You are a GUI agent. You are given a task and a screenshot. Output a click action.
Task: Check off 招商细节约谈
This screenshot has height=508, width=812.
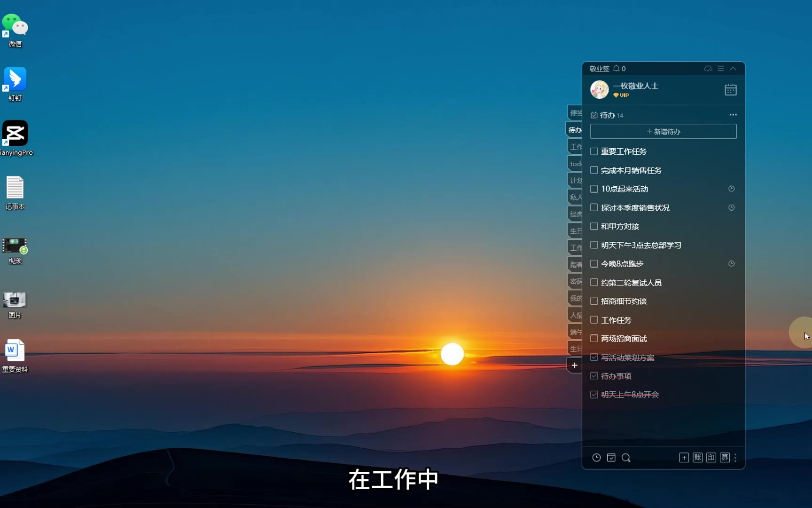click(594, 301)
